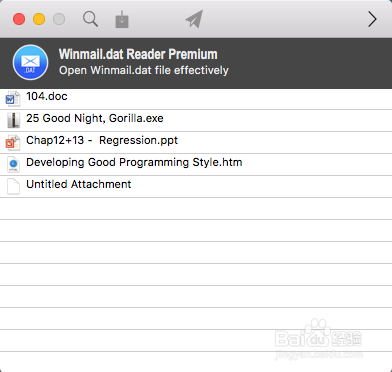Select Chap12+13 - Regression.ppt
The height and width of the screenshot is (372, 392).
tap(102, 140)
